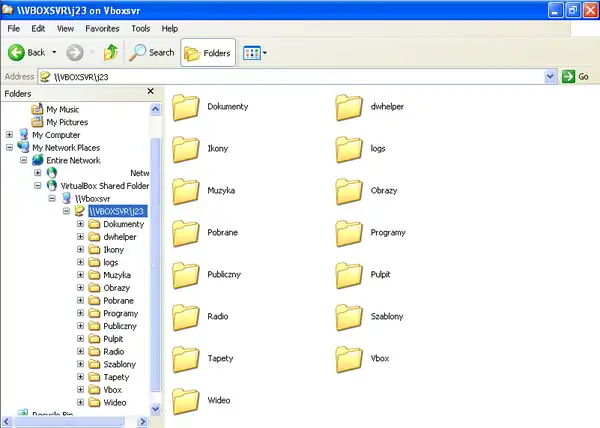Viewport: 600px width, 428px height.
Task: Select the Muzyka folder icon in file pane
Action: pyautogui.click(x=186, y=190)
